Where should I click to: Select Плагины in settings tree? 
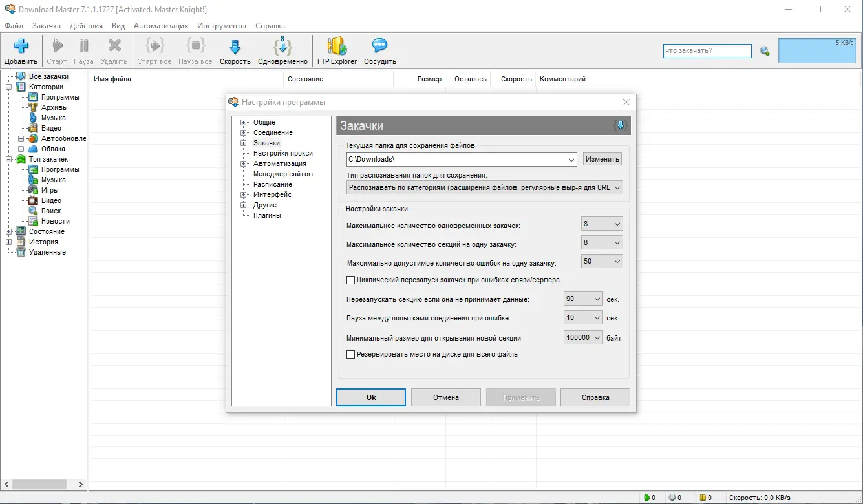point(267,215)
